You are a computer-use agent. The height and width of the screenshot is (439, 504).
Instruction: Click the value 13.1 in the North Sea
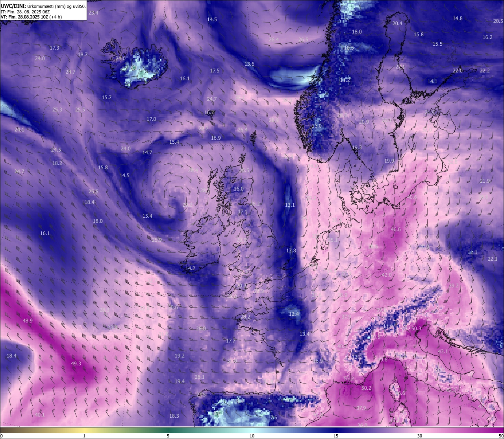point(290,205)
